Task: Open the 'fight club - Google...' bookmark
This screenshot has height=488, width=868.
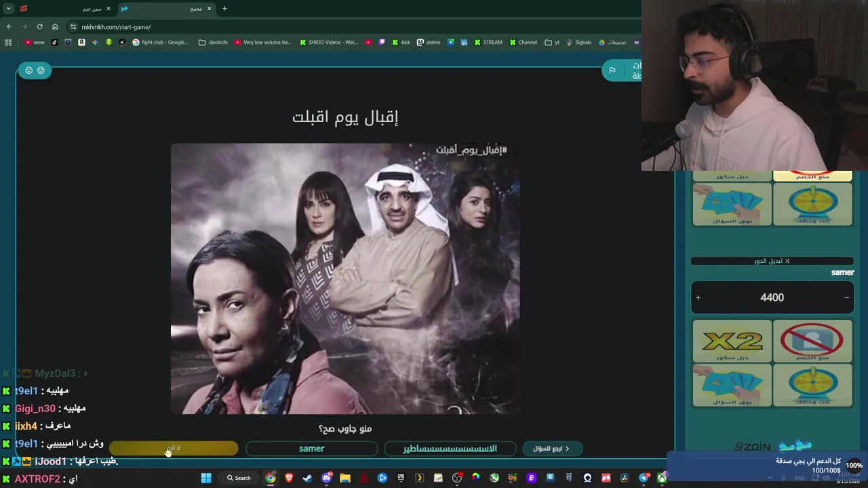Action: (x=160, y=42)
